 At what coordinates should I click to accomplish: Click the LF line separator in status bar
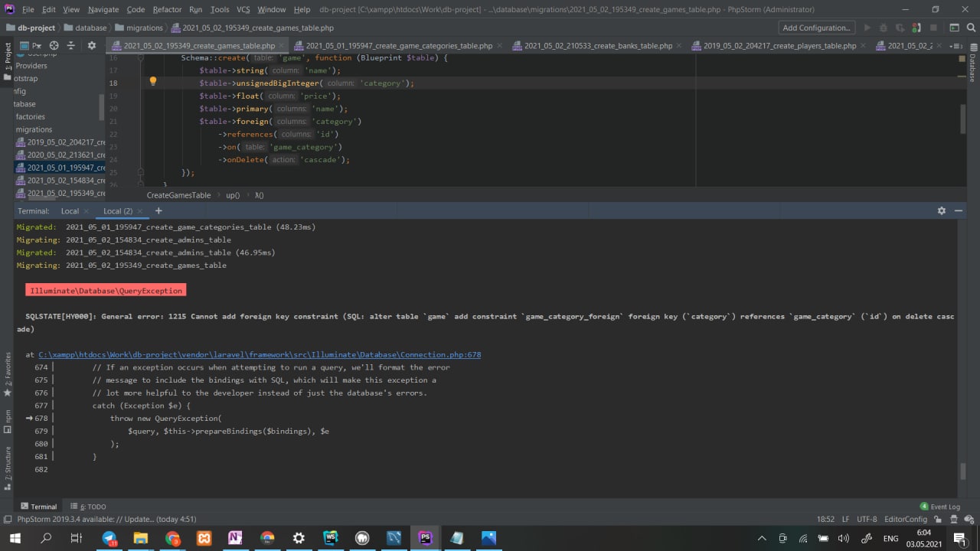pos(845,519)
